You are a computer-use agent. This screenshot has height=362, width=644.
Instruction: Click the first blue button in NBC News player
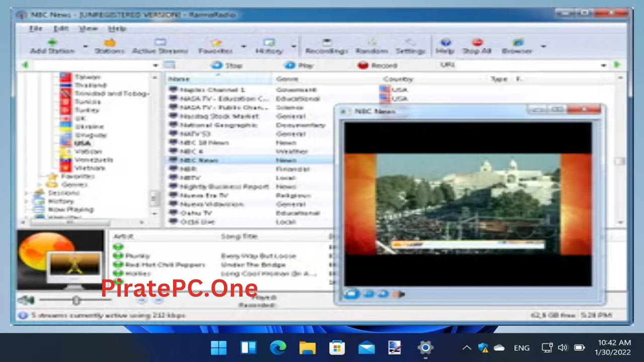click(x=351, y=294)
